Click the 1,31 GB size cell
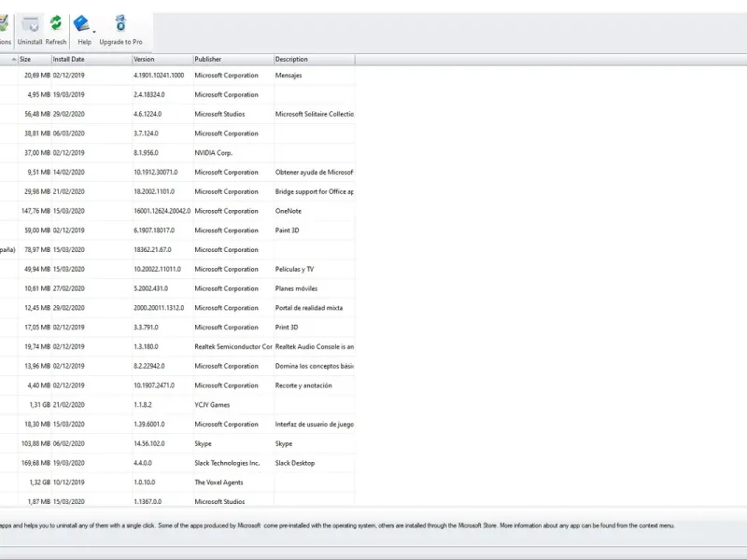This screenshot has width=747, height=560. click(x=39, y=405)
